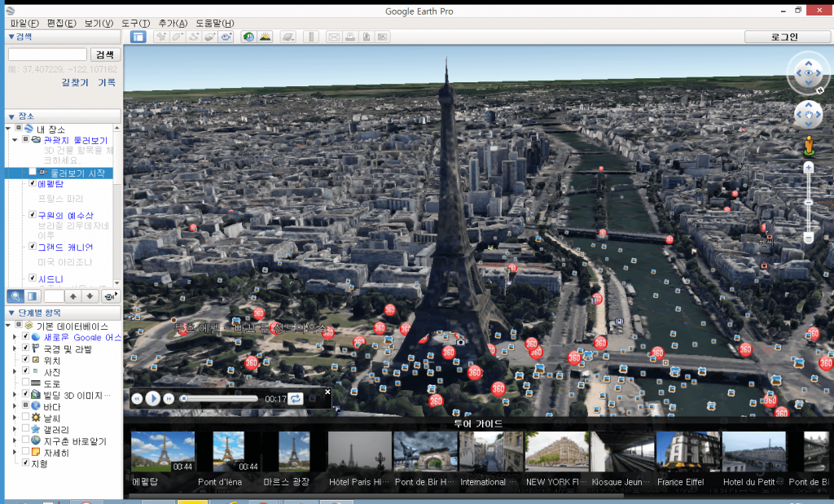Screen dimensions: 834x504
Task: Click the tour playback progress slider
Action: coord(220,398)
